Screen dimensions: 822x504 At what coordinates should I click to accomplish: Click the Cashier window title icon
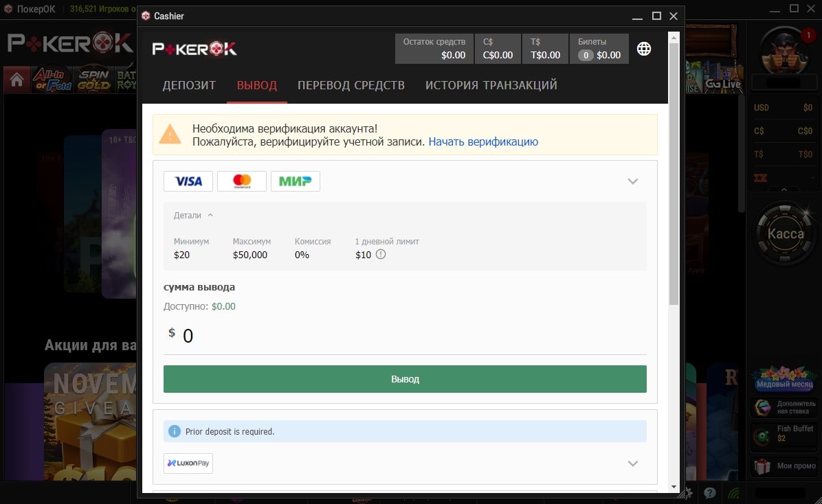click(146, 16)
